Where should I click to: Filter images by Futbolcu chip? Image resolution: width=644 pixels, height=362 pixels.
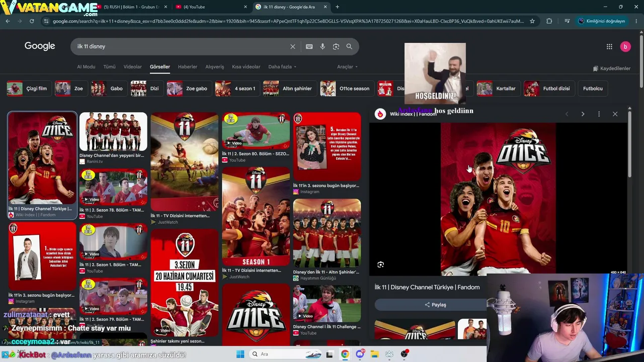tap(593, 88)
